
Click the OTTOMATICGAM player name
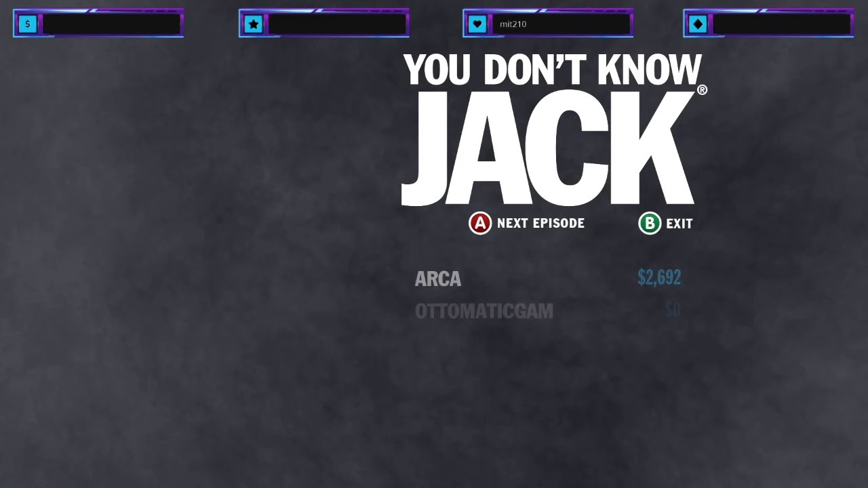pyautogui.click(x=484, y=311)
